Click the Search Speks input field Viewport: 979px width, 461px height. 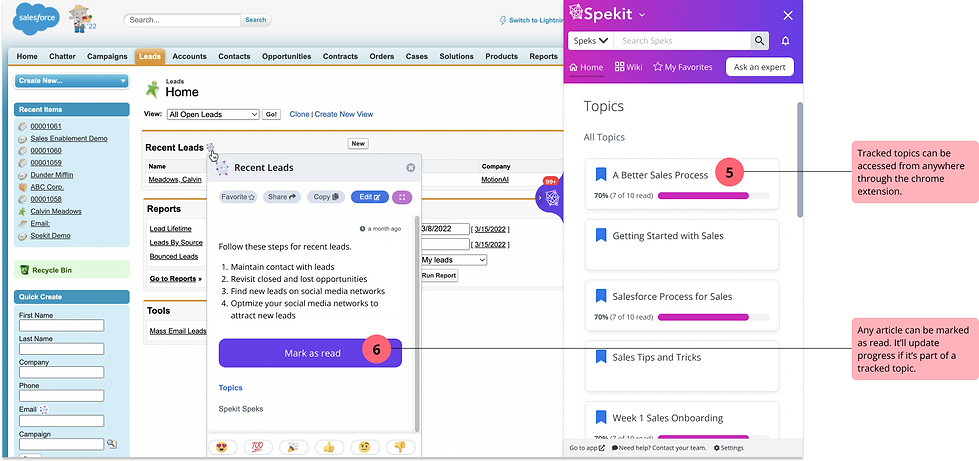coord(682,41)
